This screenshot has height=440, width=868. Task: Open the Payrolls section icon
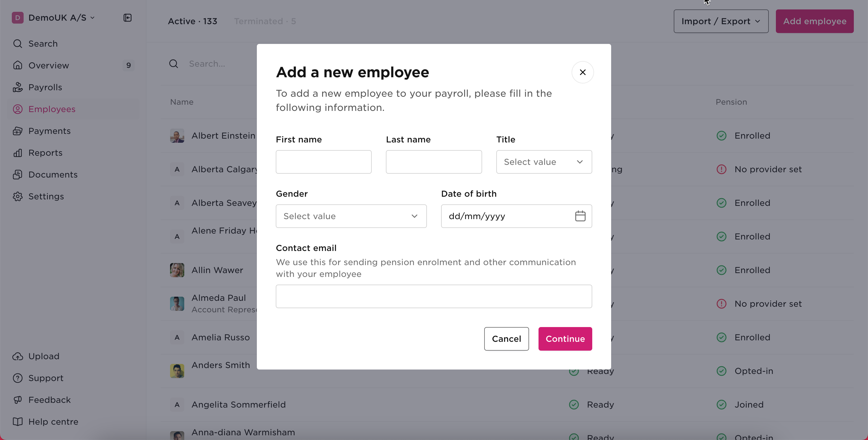17,87
